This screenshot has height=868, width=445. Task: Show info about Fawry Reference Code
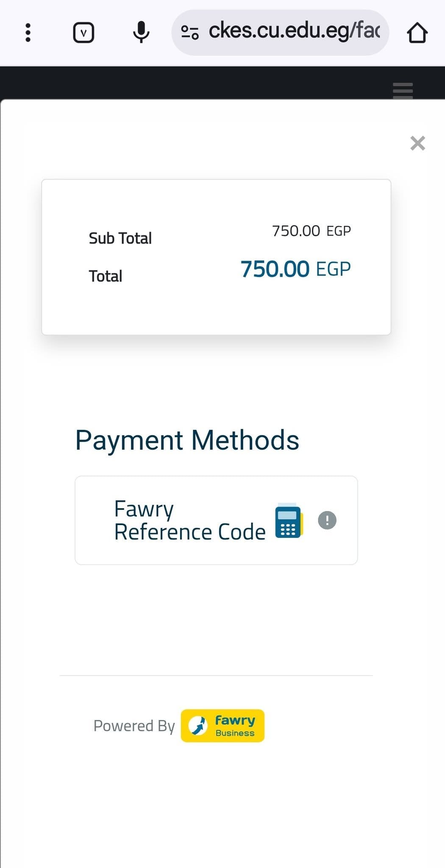click(327, 520)
